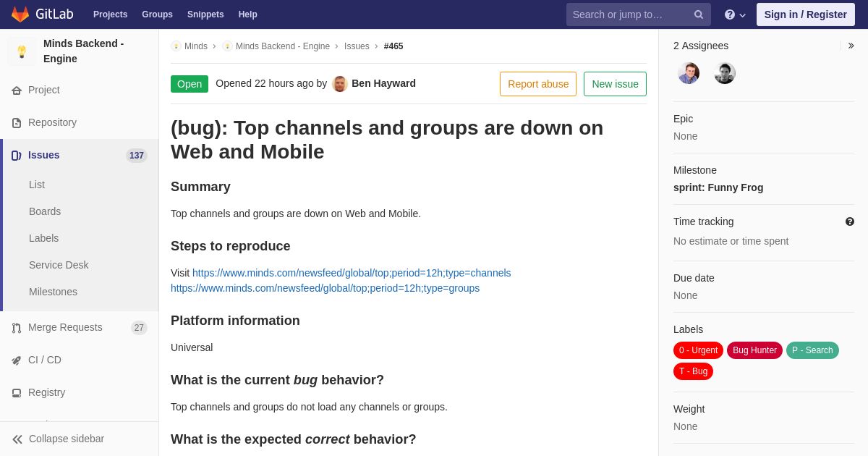Click the Minds breadcrumb link
The height and width of the screenshot is (456, 868).
[x=196, y=46]
